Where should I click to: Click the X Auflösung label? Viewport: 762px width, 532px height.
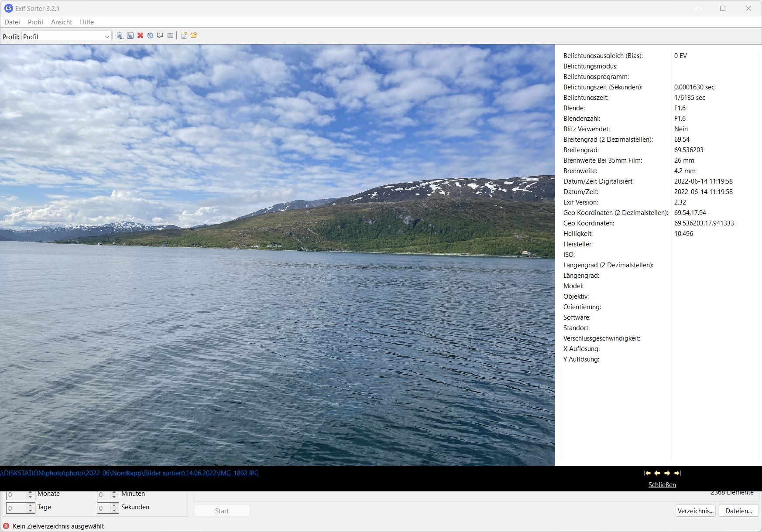pyautogui.click(x=581, y=349)
